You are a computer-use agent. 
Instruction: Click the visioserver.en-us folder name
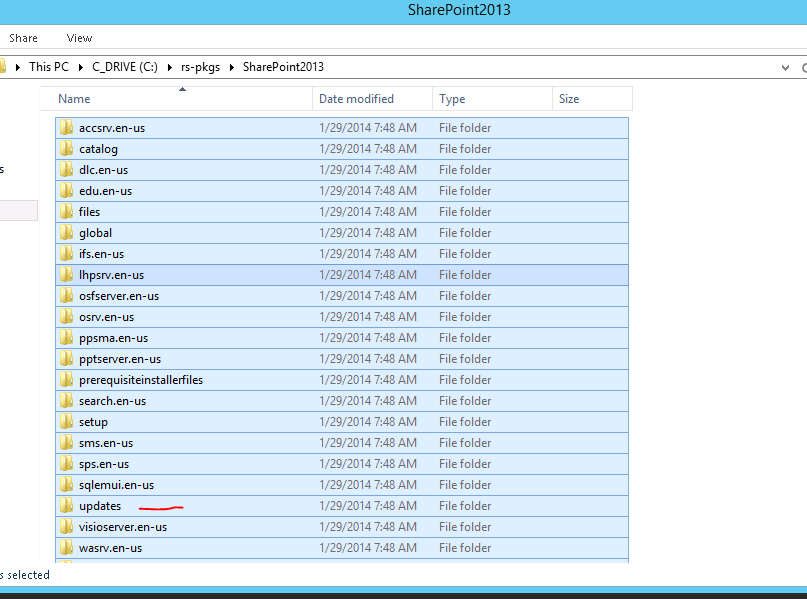(123, 527)
